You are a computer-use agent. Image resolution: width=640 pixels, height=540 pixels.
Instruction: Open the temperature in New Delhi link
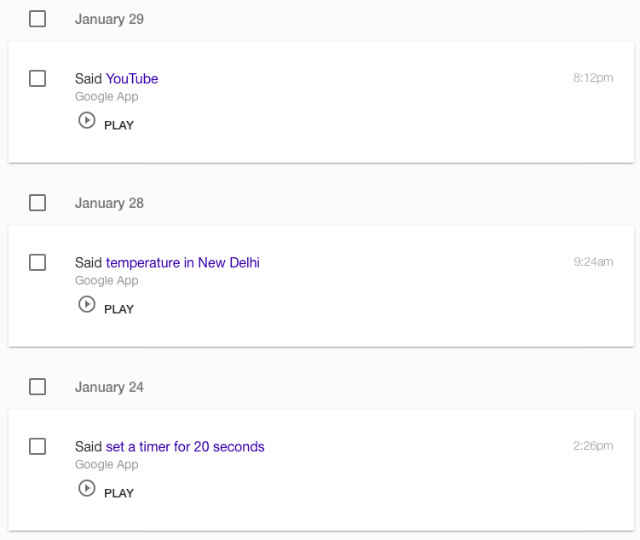click(182, 262)
